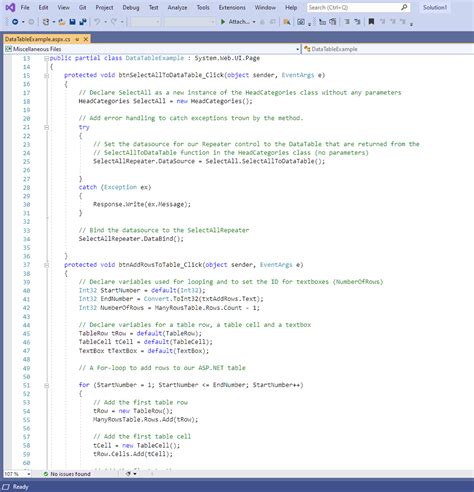This screenshot has height=492, width=474.
Task: Click the Comment Out Lines icon
Action: click(347, 22)
